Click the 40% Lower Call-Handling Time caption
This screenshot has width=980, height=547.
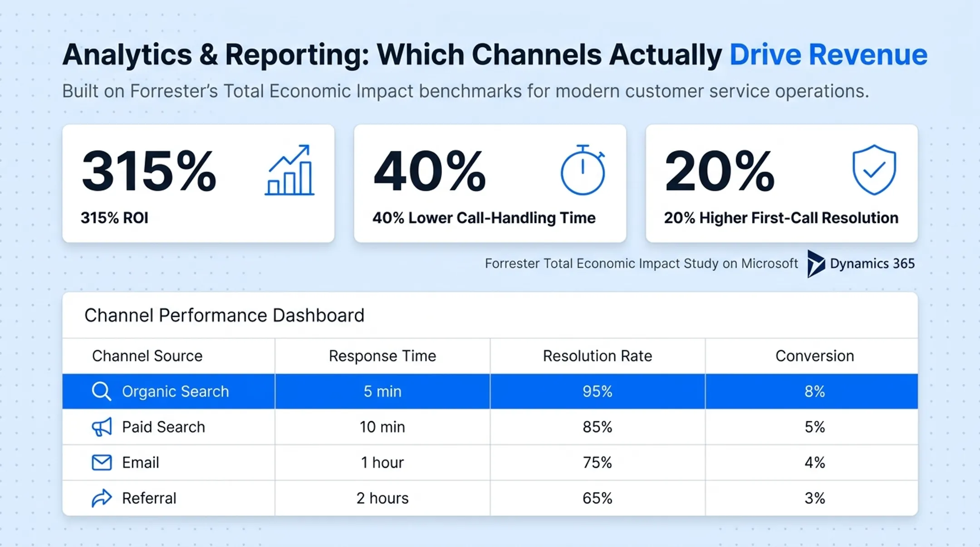484,218
